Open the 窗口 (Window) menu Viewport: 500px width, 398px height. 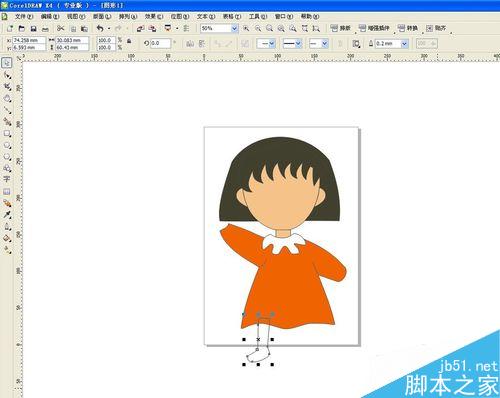pos(284,16)
